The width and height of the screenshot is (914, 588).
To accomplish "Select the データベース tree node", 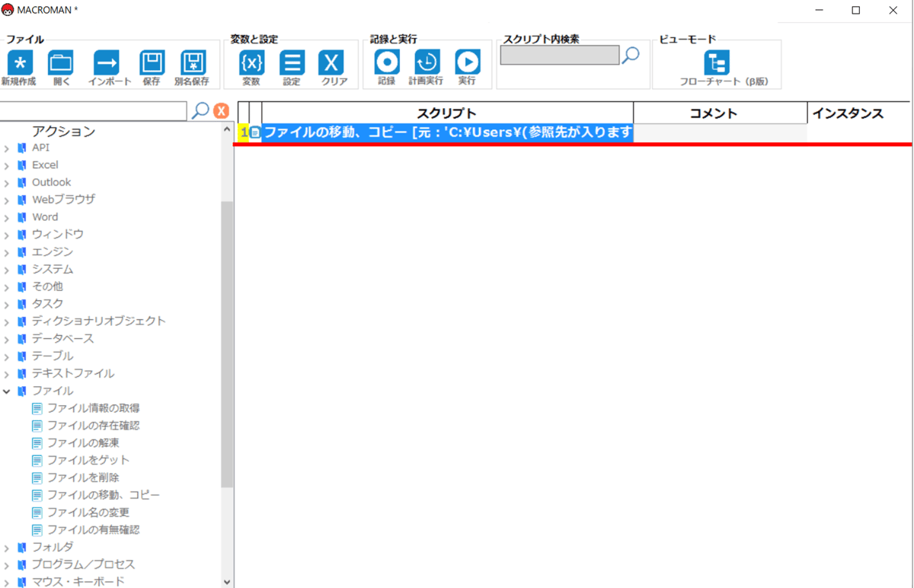I will click(x=63, y=338).
